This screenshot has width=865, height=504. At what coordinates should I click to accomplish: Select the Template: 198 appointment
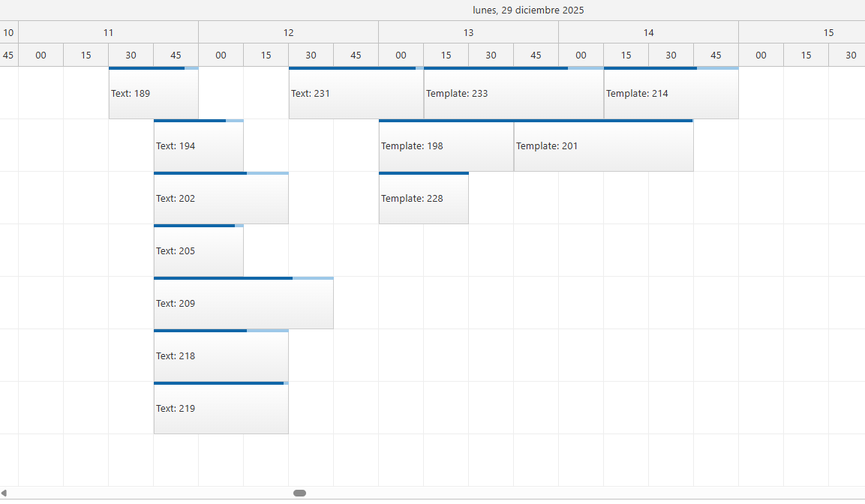[x=446, y=146]
